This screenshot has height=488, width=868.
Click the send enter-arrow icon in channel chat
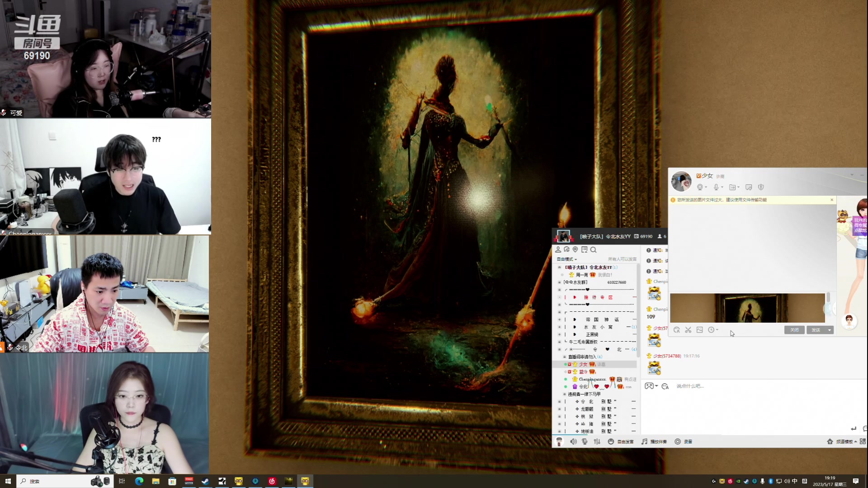point(854,428)
